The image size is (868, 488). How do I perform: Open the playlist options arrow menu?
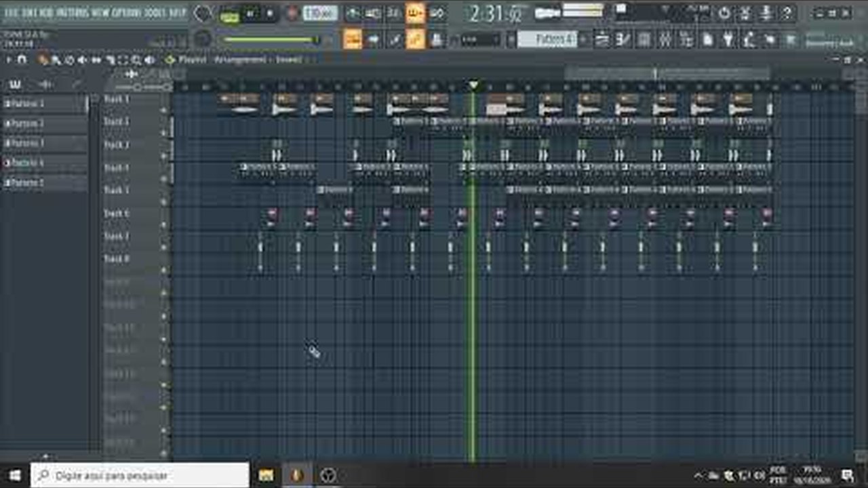8,60
